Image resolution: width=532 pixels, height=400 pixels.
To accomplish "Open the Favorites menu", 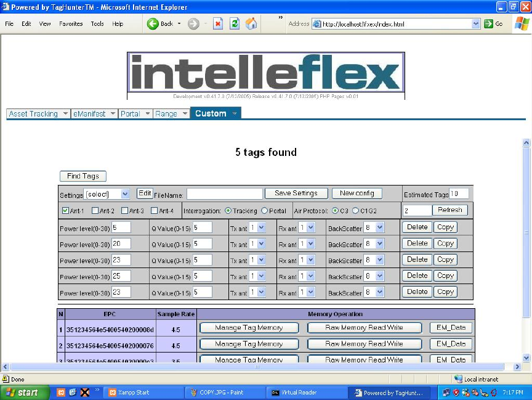I will tap(71, 24).
